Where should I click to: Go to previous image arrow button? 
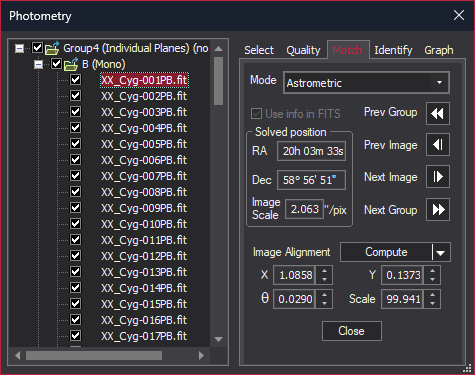pos(438,145)
